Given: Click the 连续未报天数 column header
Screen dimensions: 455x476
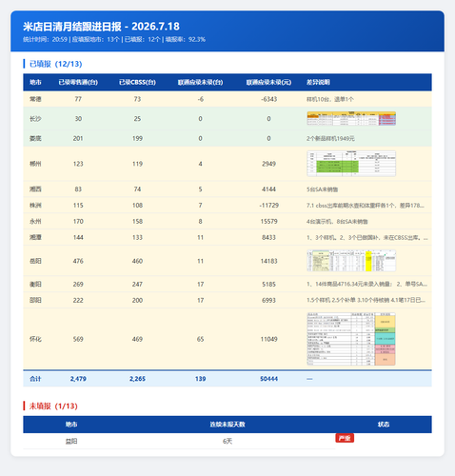Looking at the screenshot, I should coord(227,425).
